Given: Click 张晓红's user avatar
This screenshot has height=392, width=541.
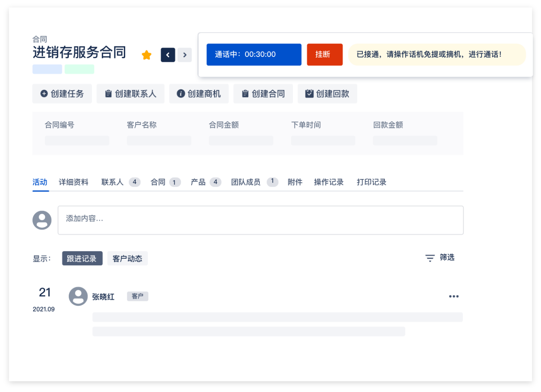Looking at the screenshot, I should click(x=78, y=297).
